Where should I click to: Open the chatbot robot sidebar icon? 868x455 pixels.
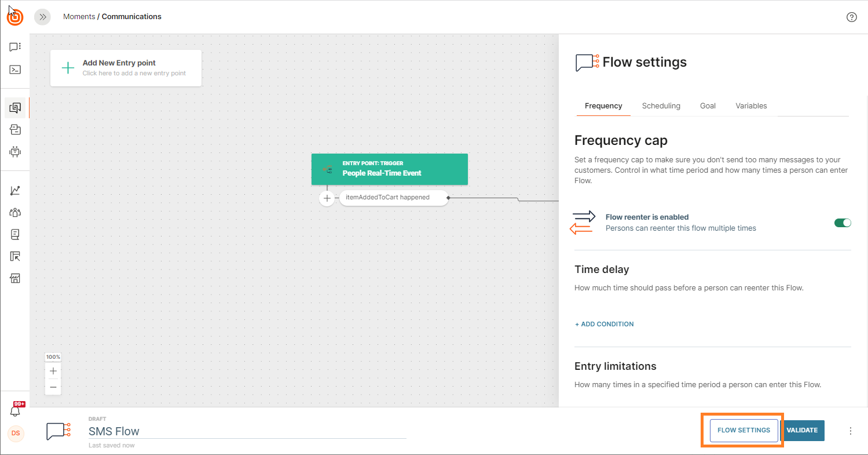(x=15, y=152)
